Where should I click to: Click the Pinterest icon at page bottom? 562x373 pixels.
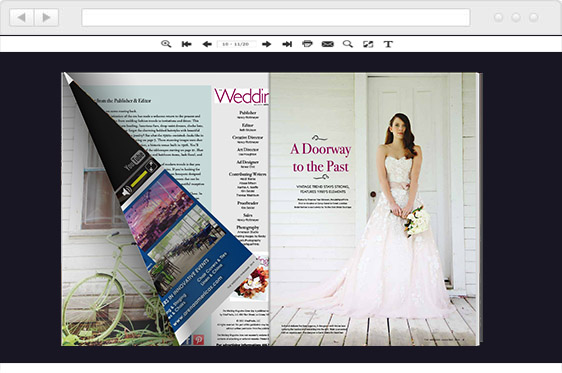(x=199, y=339)
